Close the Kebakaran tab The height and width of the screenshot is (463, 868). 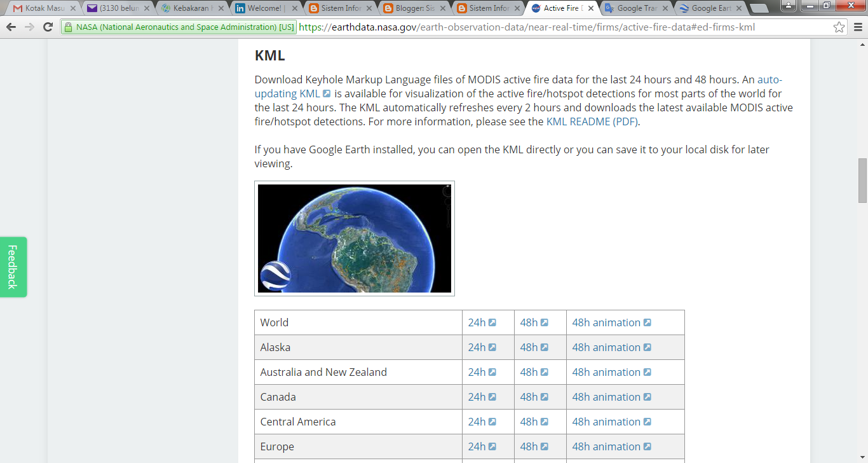(220, 9)
